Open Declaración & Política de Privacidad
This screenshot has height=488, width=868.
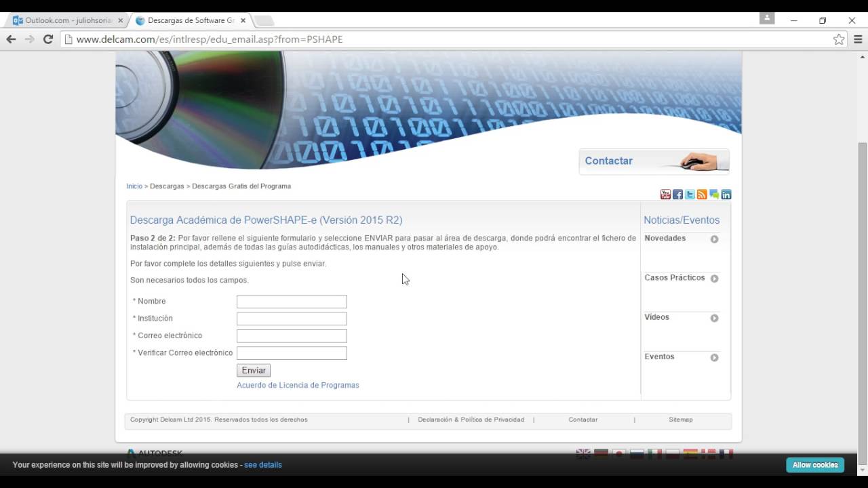[471, 420]
